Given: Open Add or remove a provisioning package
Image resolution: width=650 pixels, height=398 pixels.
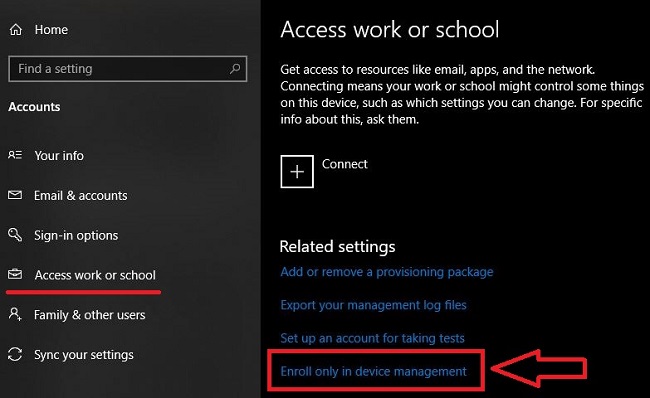Looking at the screenshot, I should click(x=387, y=272).
